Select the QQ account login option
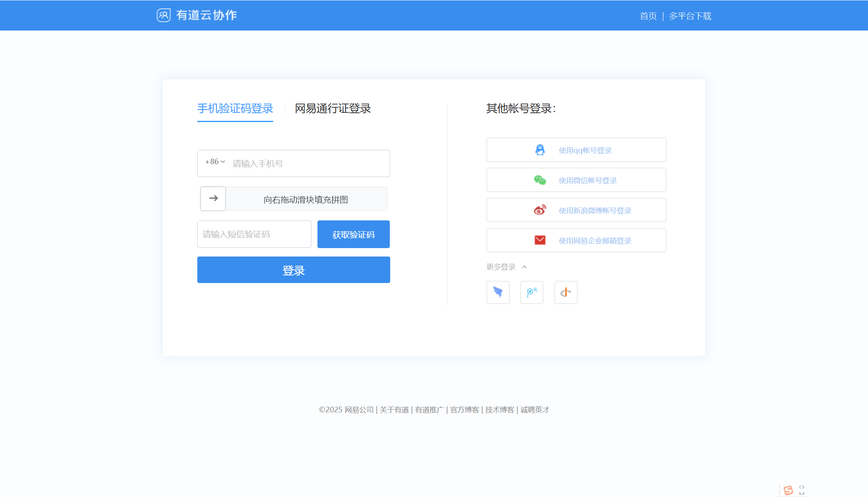Viewport: 868px width, 497px height. click(576, 150)
